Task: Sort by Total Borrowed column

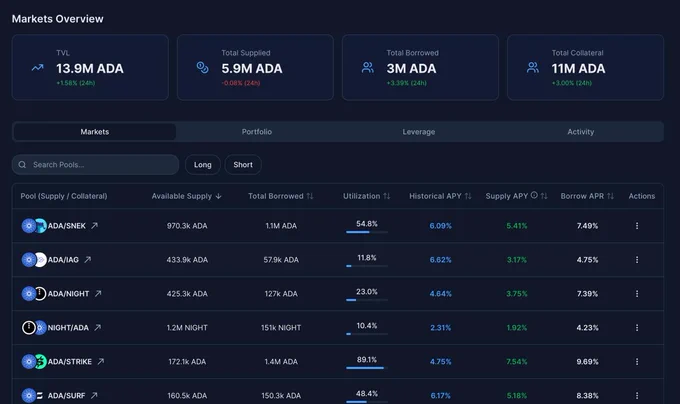Action: click(x=280, y=196)
